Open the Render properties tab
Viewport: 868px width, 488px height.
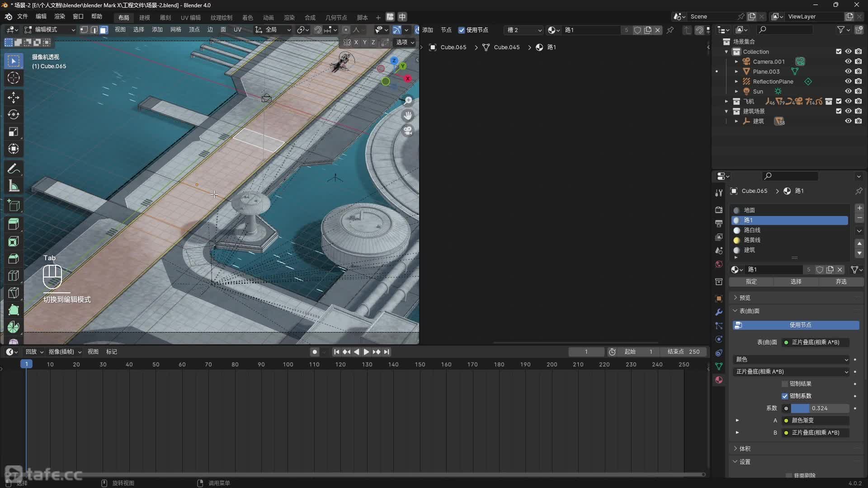[719, 210]
